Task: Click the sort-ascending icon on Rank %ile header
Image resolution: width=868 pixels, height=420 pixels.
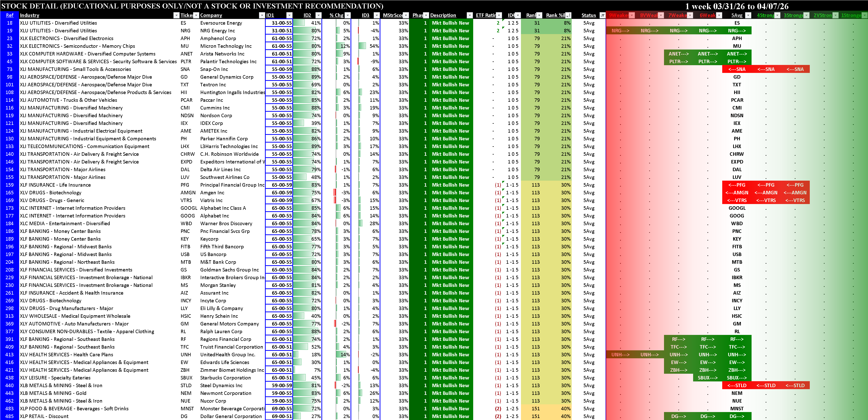Action: click(568, 15)
